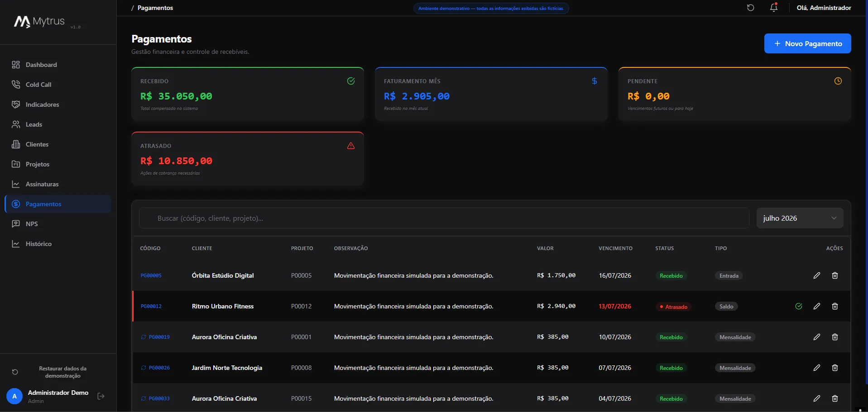
Task: Click Olá, Administrador user label
Action: pos(824,8)
